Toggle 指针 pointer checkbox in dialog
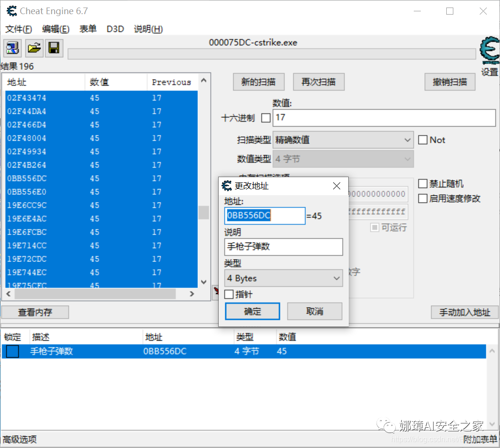 click(x=229, y=294)
